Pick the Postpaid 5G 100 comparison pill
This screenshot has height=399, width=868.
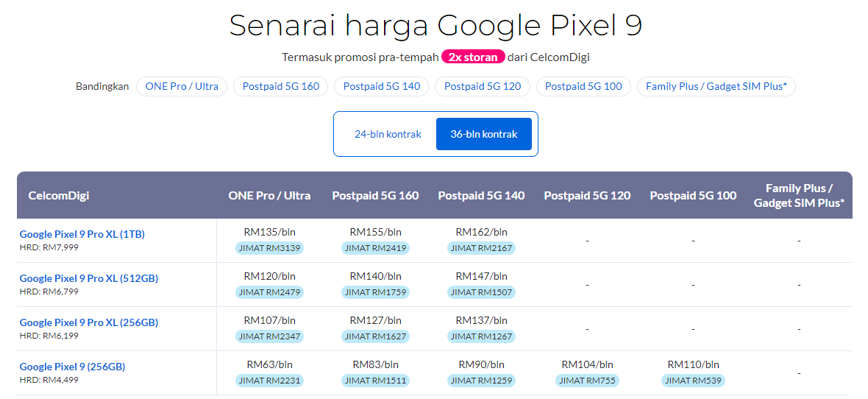pos(583,86)
